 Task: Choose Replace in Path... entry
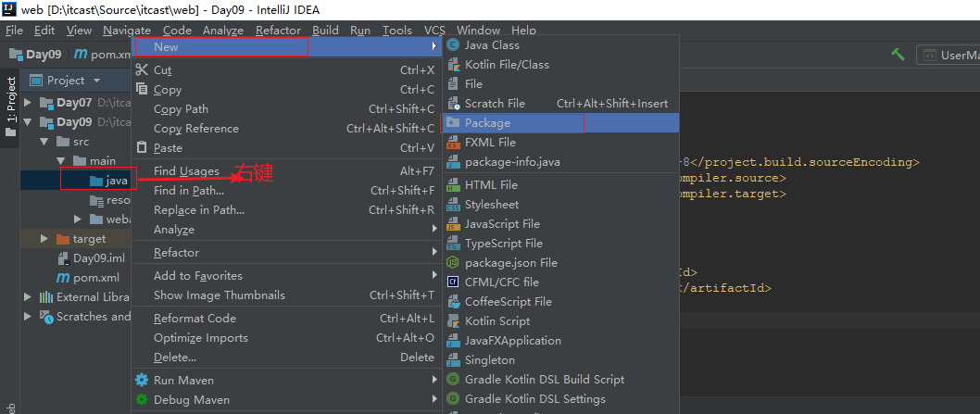click(x=285, y=210)
